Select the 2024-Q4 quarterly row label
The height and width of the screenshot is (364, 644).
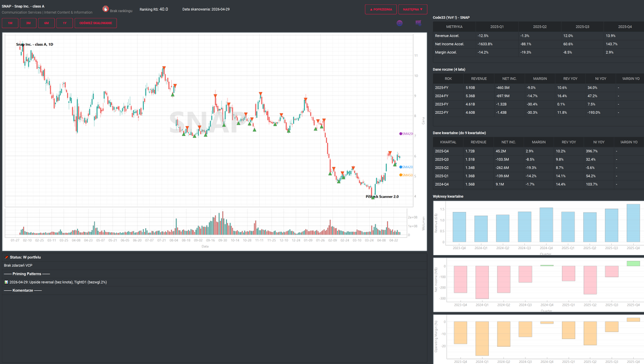point(441,185)
